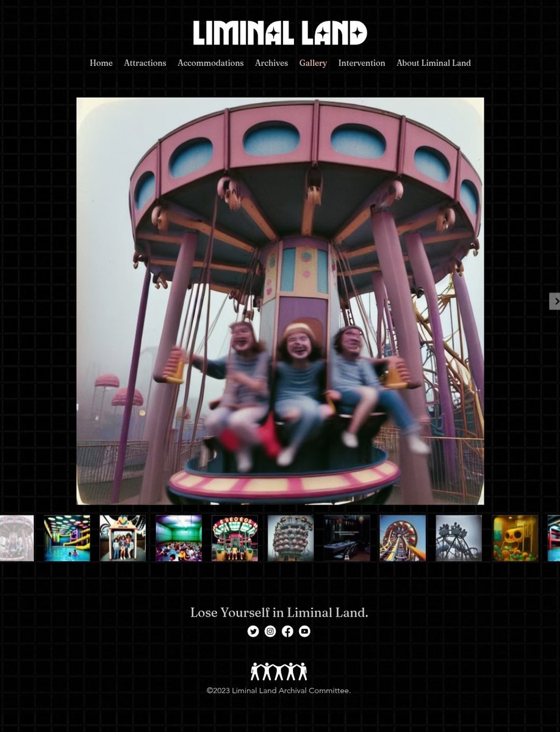Select the faded swing ride thumbnail
560x732 pixels.
click(x=16, y=538)
